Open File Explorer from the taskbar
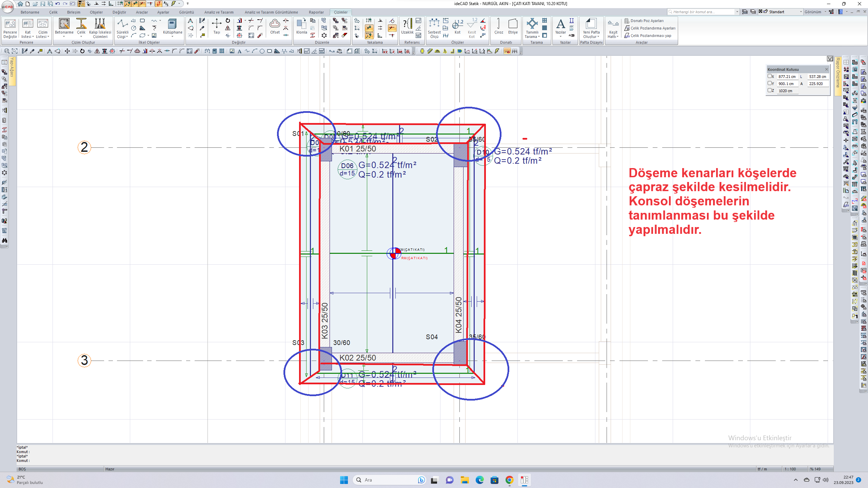 (465, 480)
